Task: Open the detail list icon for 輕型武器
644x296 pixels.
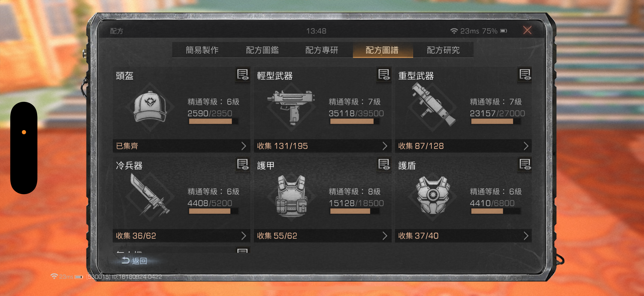Action: (384, 74)
